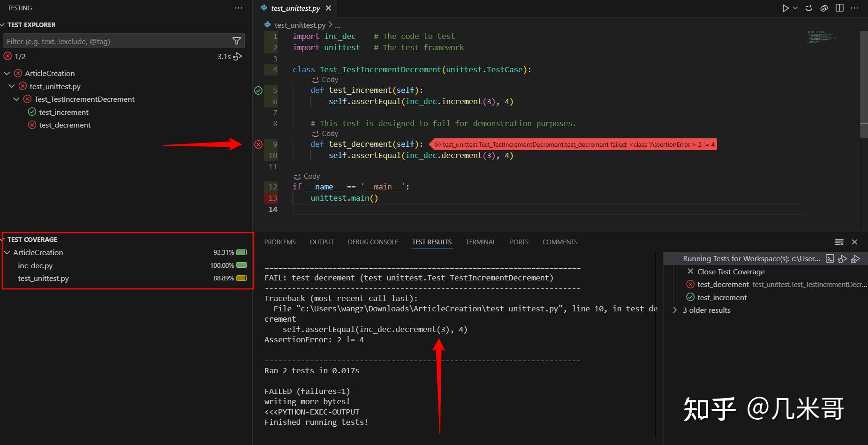
Task: Click Close Test Coverage in results list
Action: click(x=731, y=272)
